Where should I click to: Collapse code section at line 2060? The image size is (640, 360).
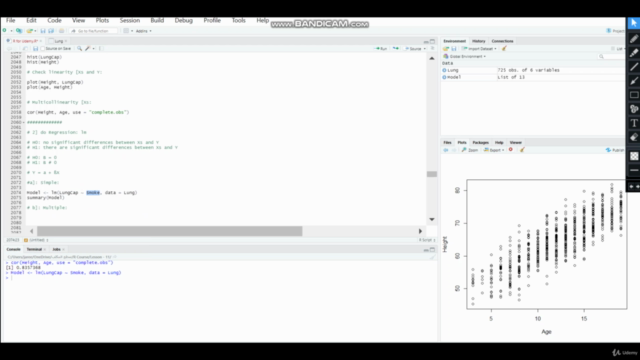(24, 122)
